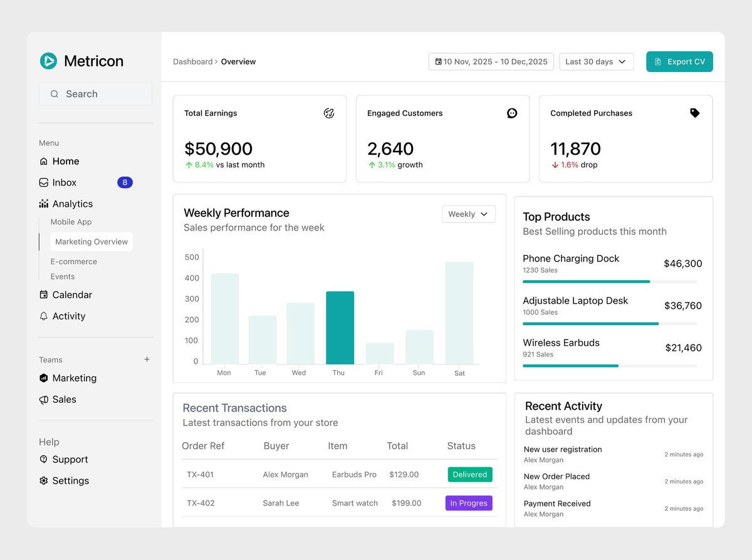Click the New Order Placed activity
752x560 pixels.
coord(556,477)
